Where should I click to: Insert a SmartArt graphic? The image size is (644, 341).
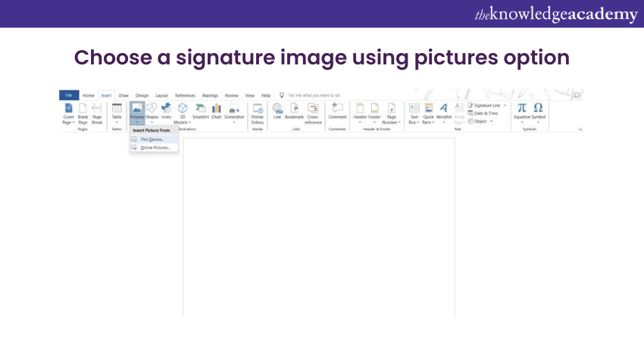click(200, 111)
